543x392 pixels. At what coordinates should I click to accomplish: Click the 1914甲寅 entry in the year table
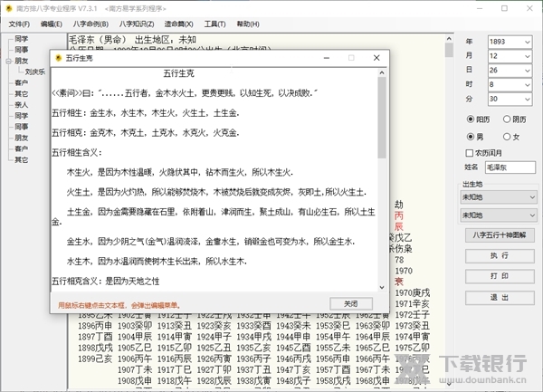[x=175, y=337]
